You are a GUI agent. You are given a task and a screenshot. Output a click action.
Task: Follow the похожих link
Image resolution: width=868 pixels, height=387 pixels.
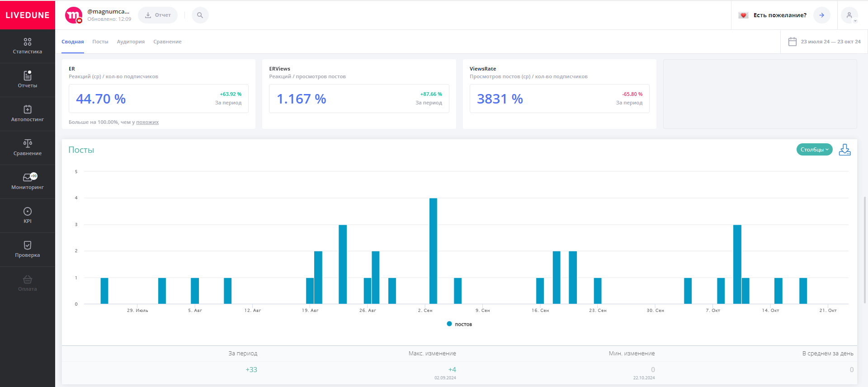tap(147, 122)
